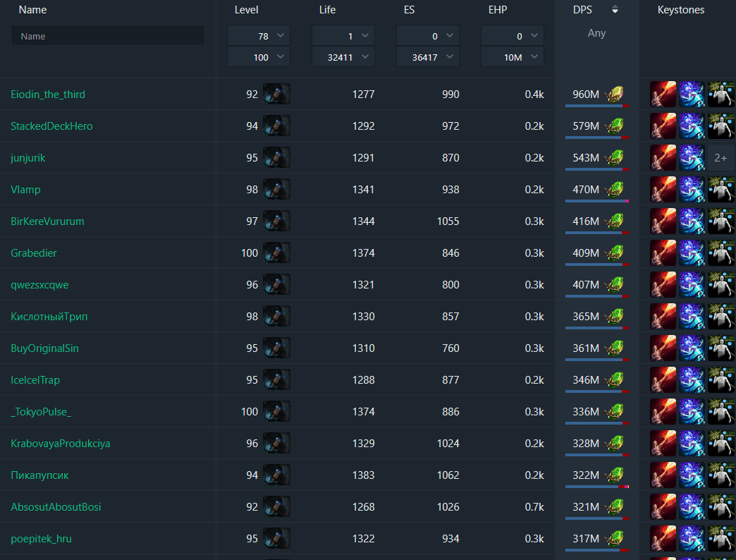Open maximum Life dropdown showing 32411
This screenshot has height=560, width=736.
coord(343,57)
